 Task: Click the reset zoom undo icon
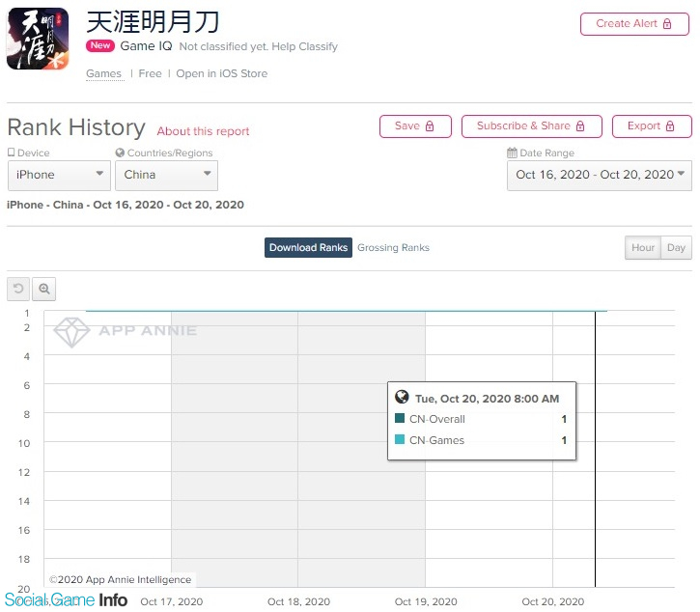click(18, 289)
